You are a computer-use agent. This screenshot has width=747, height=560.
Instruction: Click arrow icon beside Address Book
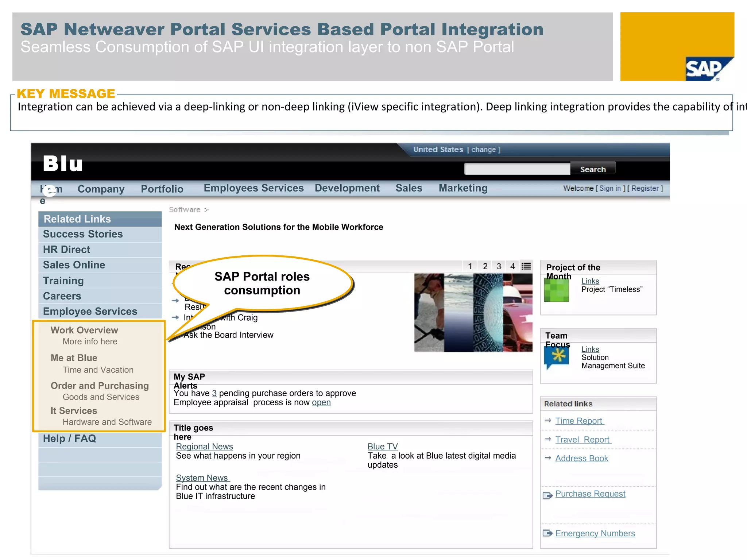point(547,457)
